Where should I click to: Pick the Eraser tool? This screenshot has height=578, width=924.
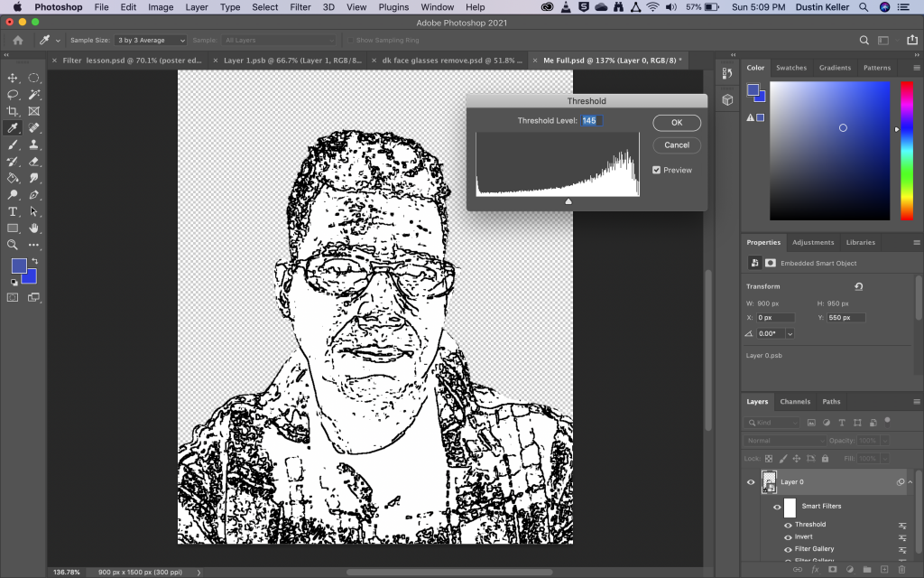pos(34,162)
